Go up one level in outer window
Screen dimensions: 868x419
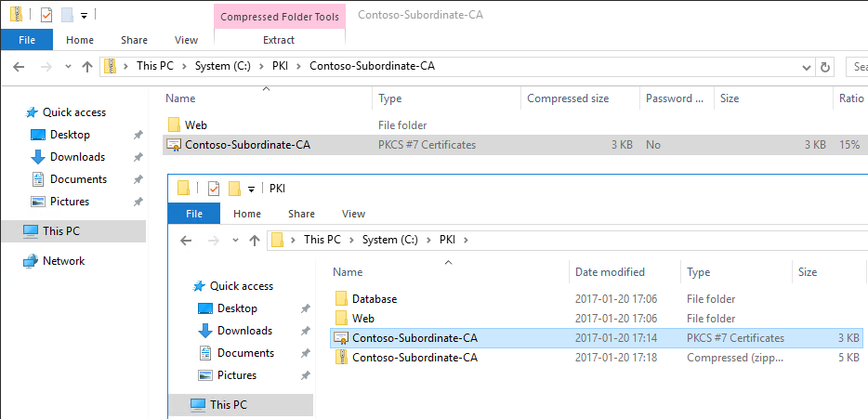pyautogui.click(x=87, y=66)
